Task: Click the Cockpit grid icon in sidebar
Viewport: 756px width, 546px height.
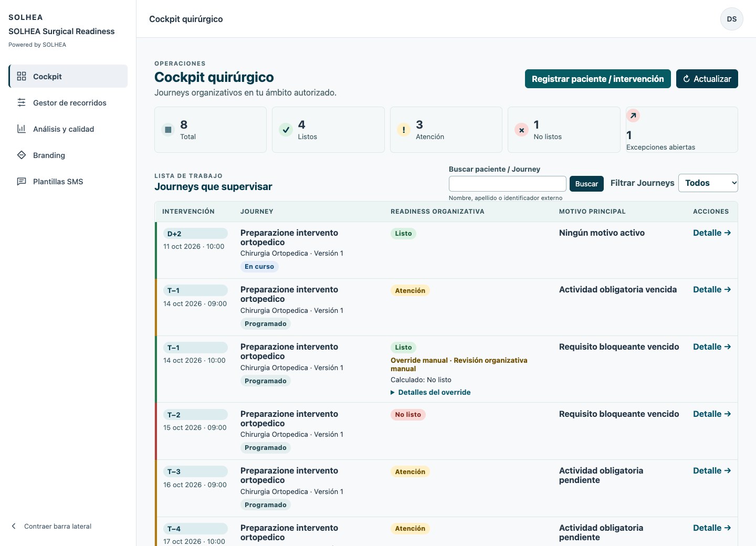Action: pyautogui.click(x=22, y=76)
